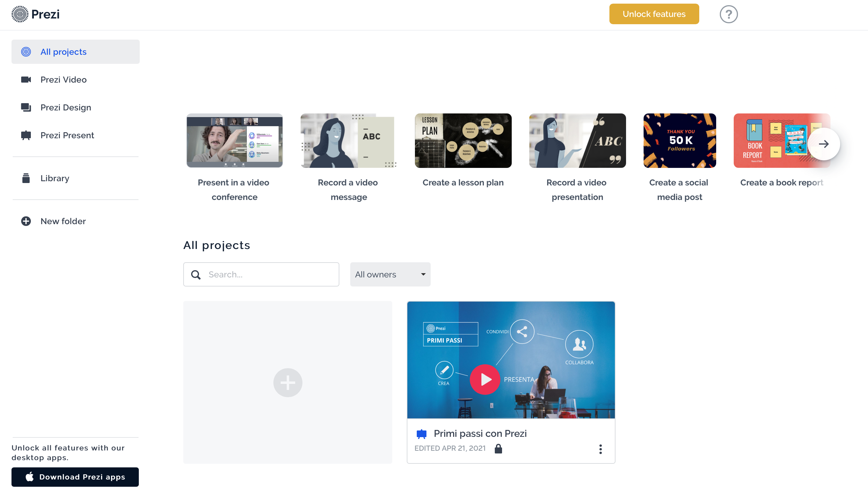
Task: Click Create a lesson plan label
Action: (x=463, y=182)
